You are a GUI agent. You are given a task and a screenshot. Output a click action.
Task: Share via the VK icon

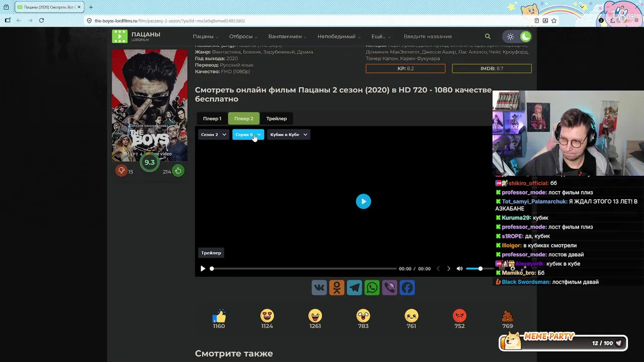[x=319, y=288]
